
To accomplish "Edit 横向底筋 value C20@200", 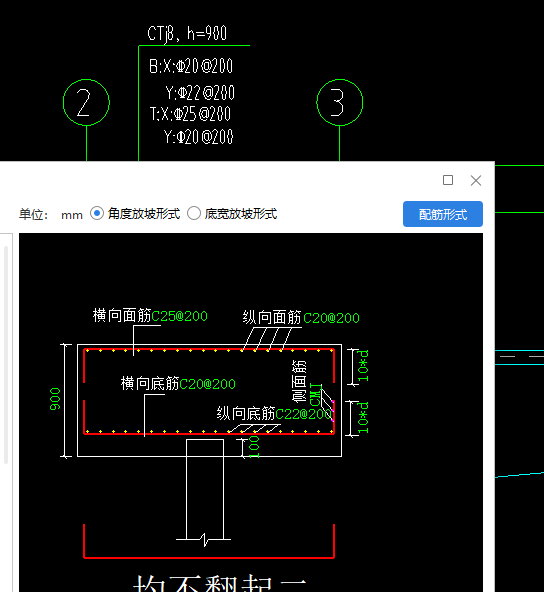I will tap(207, 384).
